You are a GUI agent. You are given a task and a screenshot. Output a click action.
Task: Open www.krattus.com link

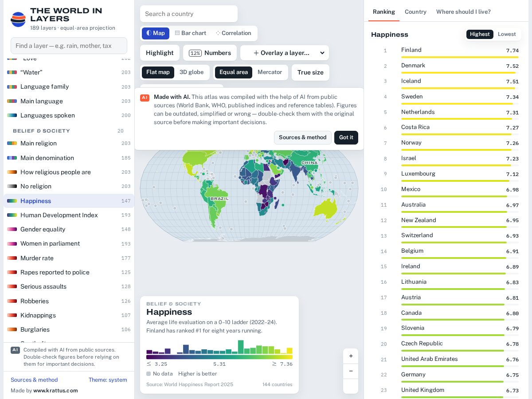[x=55, y=391]
